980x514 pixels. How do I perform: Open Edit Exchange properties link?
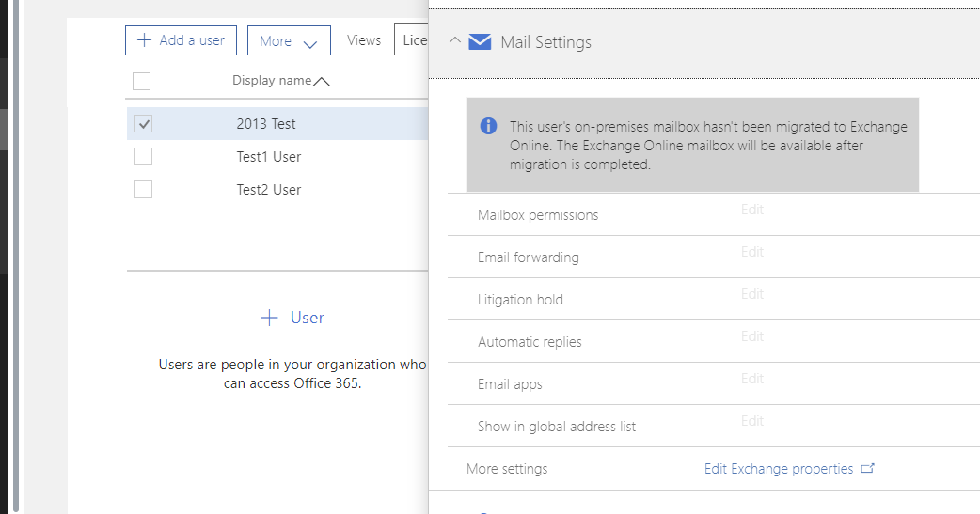pyautogui.click(x=779, y=469)
